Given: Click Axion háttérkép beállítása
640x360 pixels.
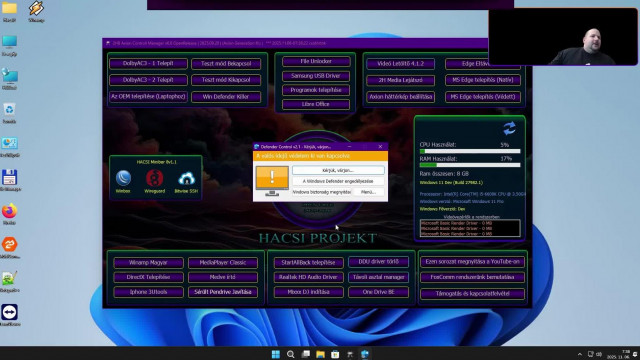Looking at the screenshot, I should click(x=400, y=97).
